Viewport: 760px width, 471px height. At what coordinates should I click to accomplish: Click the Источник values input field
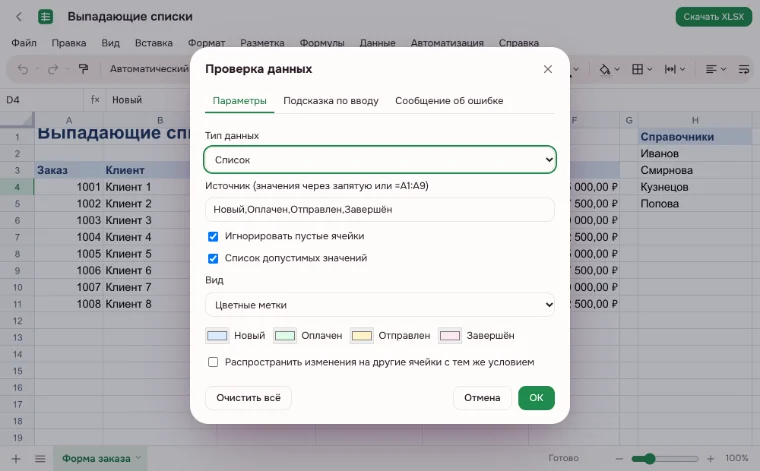pyautogui.click(x=380, y=209)
